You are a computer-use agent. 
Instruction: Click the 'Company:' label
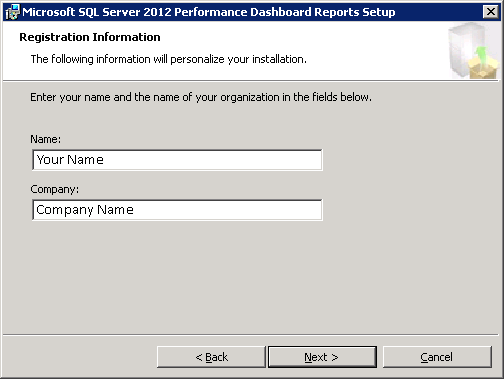click(x=55, y=189)
